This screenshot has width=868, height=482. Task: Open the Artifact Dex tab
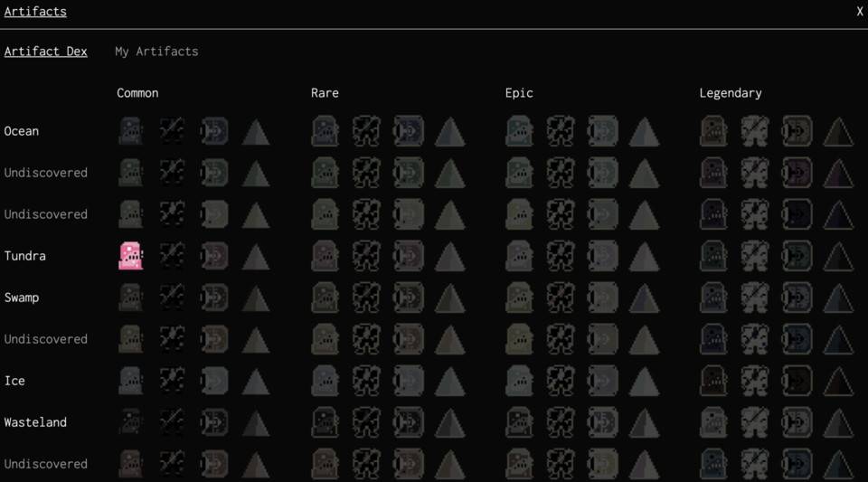pos(45,52)
